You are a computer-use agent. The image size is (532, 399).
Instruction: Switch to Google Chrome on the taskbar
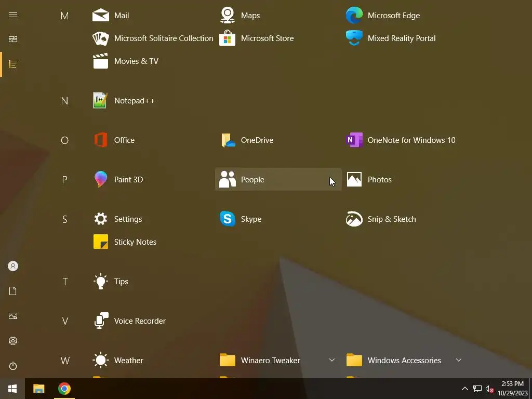[64, 389]
